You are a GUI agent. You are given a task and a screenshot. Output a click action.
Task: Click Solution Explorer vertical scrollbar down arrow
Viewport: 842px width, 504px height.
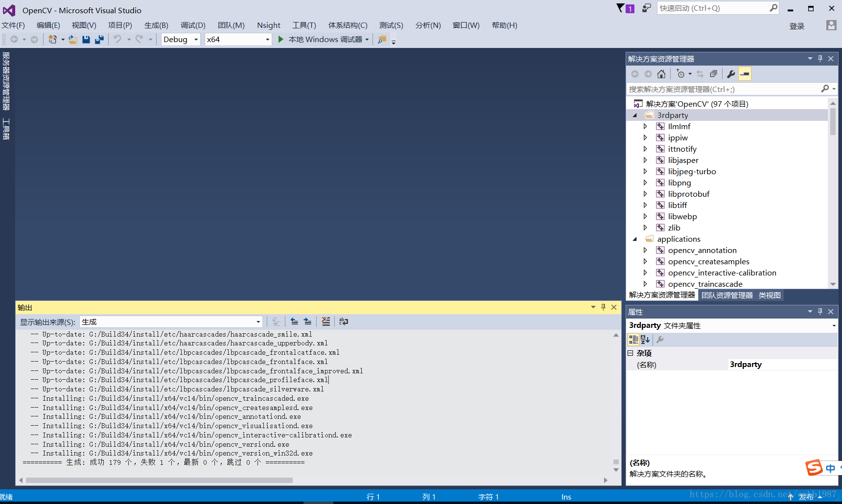pos(833,284)
